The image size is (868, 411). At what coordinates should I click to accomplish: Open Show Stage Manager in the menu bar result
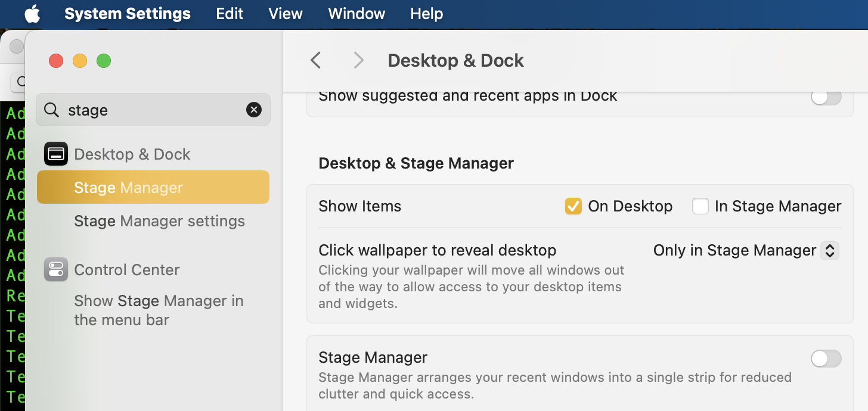tap(159, 310)
